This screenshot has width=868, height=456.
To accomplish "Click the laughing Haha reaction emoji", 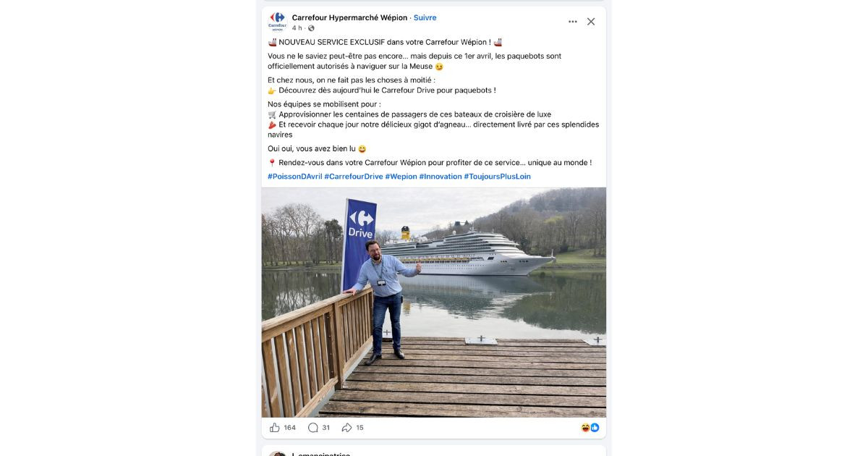I will click(x=585, y=428).
